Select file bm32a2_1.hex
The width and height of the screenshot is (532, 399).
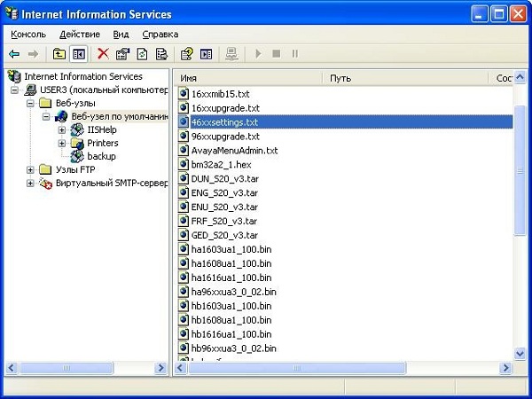click(x=221, y=165)
